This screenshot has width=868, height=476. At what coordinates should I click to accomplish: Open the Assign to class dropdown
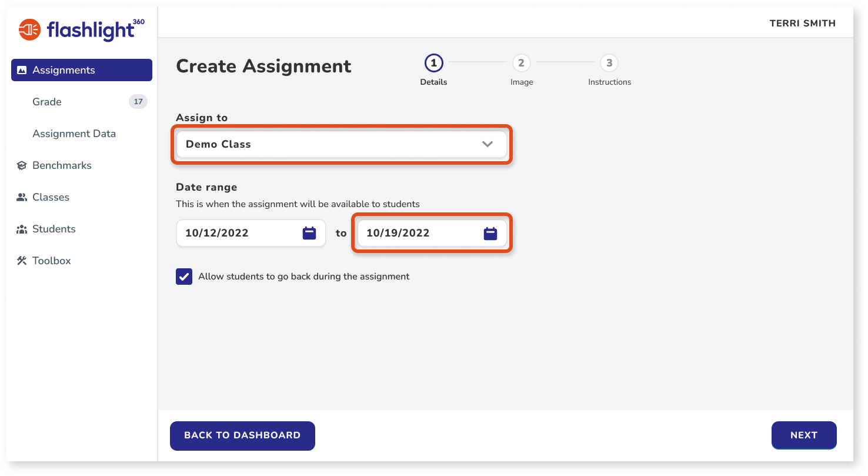341,144
